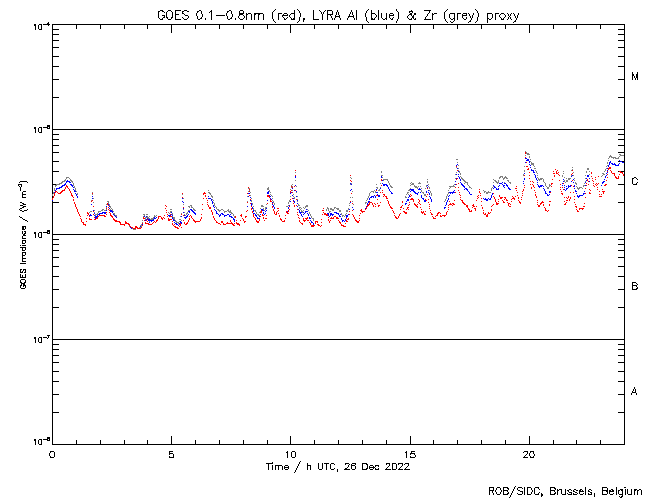Click the bottom y-axis tick label 10⁻⁸
This screenshot has width=650, height=500.
pos(40,441)
